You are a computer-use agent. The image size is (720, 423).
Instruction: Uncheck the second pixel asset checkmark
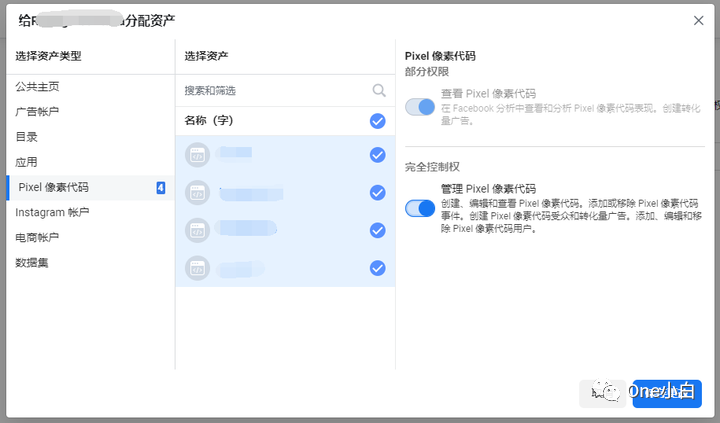[377, 193]
